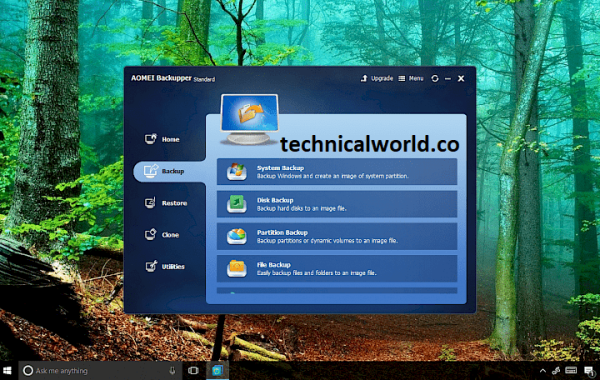Start a System Backup
Screen dimensions: 600x380
(x=337, y=172)
